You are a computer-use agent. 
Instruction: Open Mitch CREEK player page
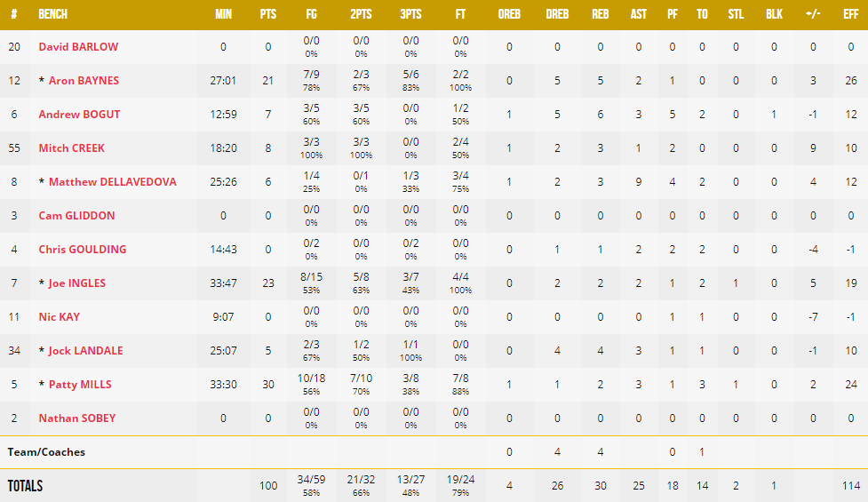71,148
